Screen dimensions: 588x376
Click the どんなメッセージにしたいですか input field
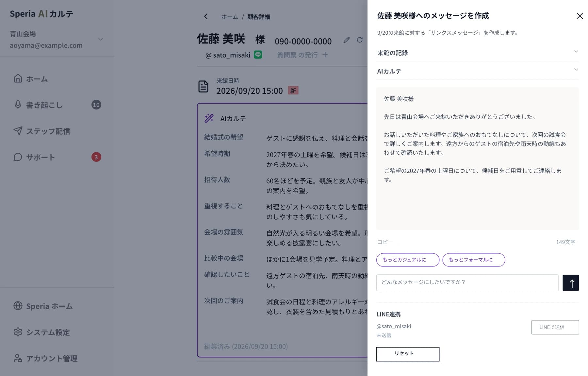point(467,283)
